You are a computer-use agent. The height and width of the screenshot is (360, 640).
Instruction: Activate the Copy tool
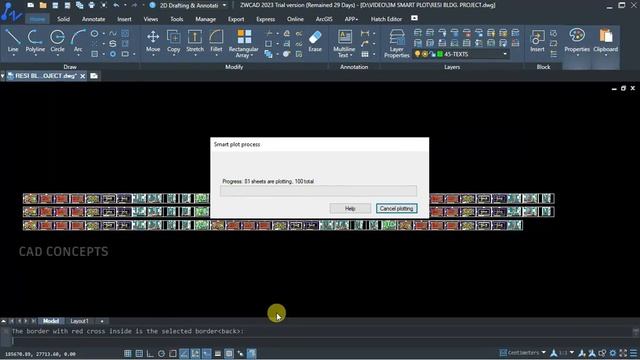click(173, 40)
